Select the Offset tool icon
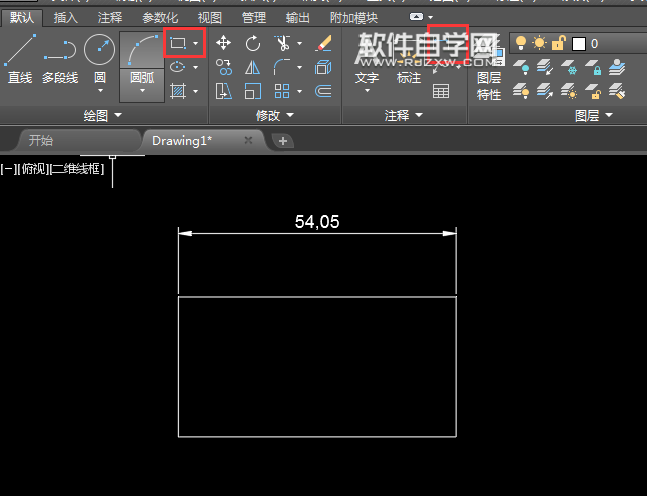This screenshot has height=496, width=647. [x=323, y=91]
